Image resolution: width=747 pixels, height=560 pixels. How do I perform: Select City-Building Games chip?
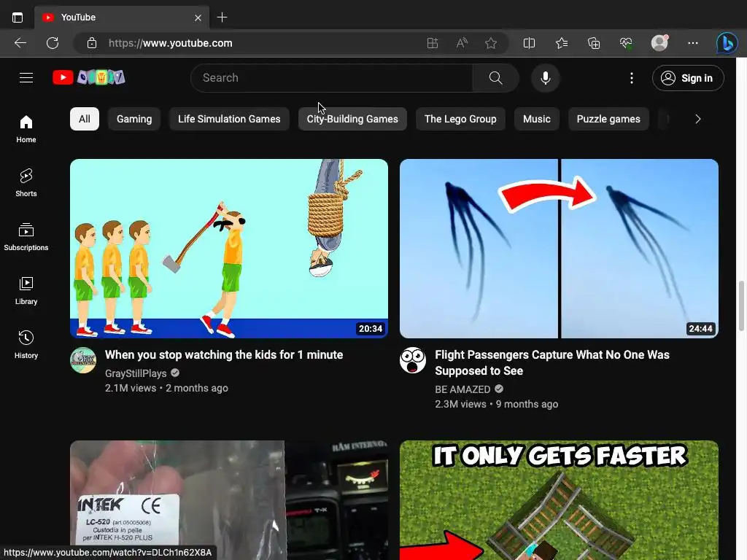(x=352, y=119)
